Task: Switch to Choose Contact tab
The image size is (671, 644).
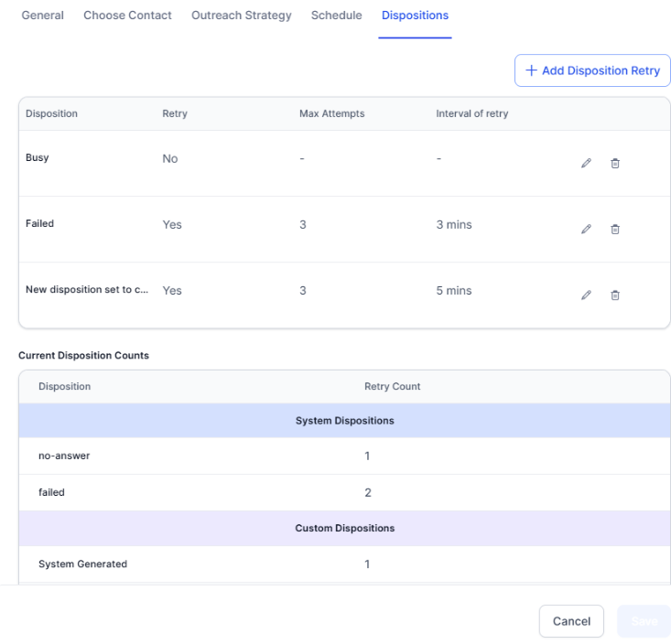Action: point(127,16)
